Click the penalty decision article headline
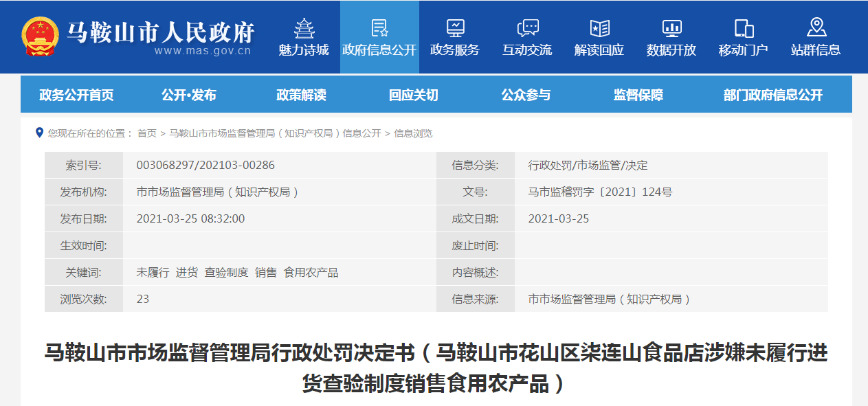The width and height of the screenshot is (868, 406). [x=436, y=368]
